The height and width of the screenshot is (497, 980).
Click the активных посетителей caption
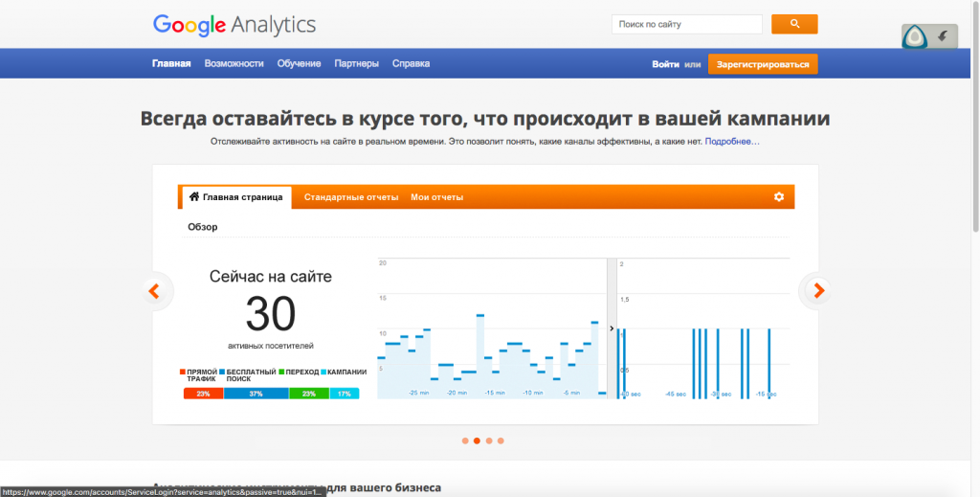tap(271, 346)
